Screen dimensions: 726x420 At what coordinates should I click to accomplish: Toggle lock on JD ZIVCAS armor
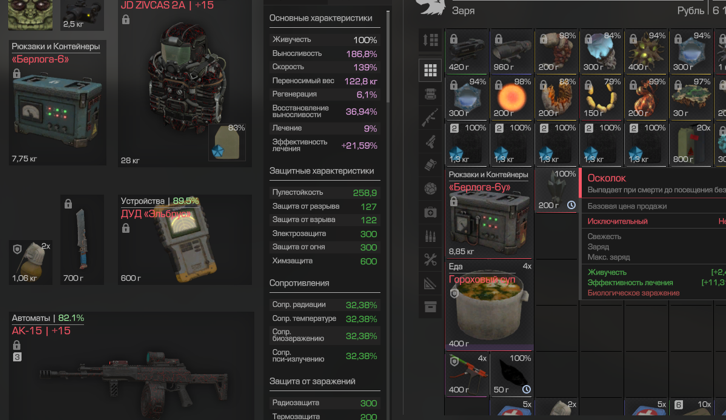pyautogui.click(x=126, y=19)
